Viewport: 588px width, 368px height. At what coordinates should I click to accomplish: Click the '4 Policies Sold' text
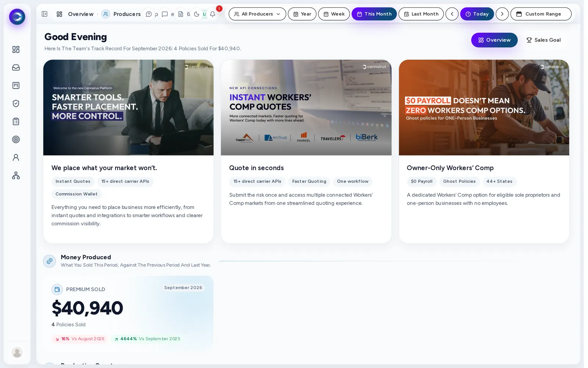pos(68,325)
